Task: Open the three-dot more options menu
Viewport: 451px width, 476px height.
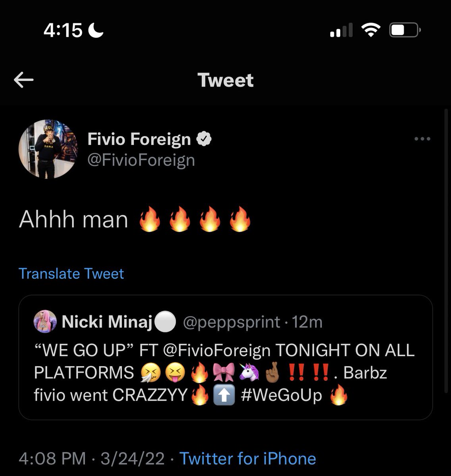Action: pos(422,139)
